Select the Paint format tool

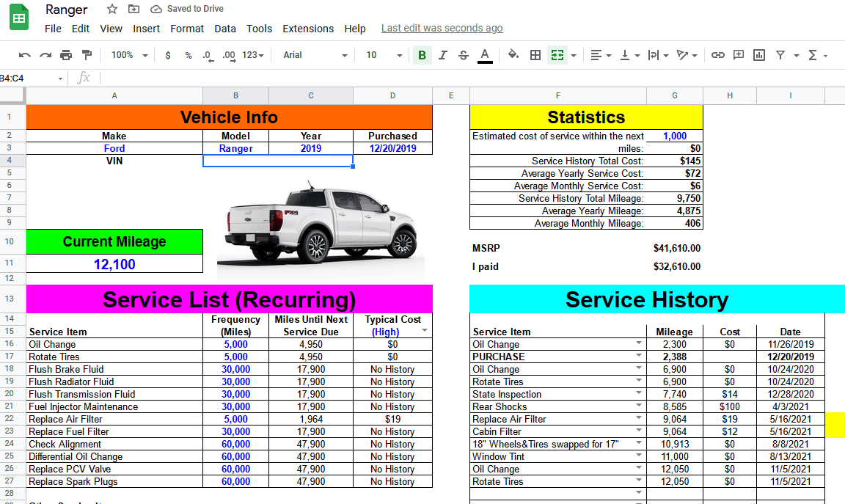point(87,55)
